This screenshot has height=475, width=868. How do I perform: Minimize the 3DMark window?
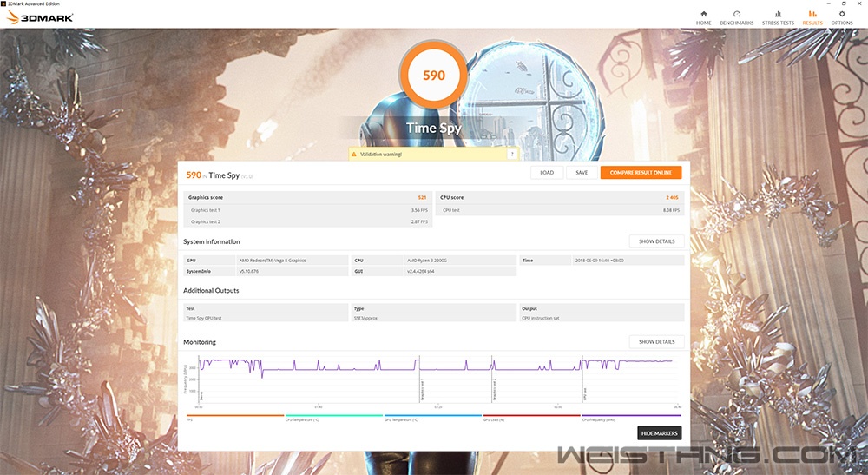tap(828, 3)
